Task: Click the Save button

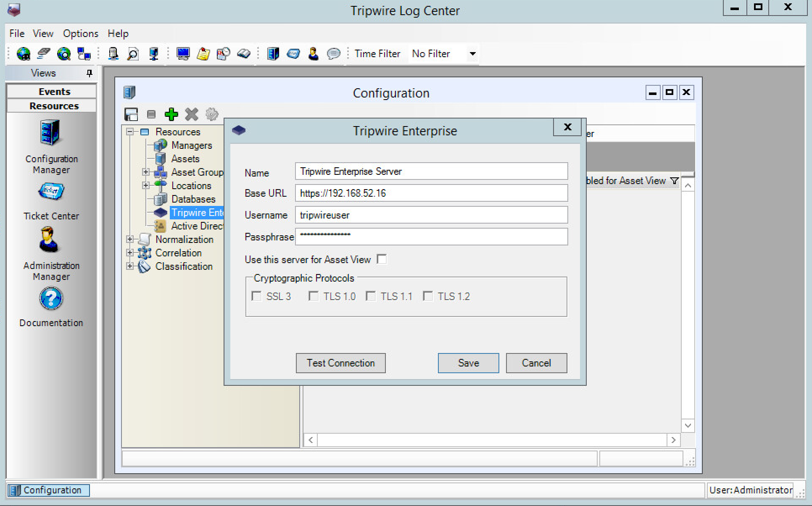Action: [468, 363]
